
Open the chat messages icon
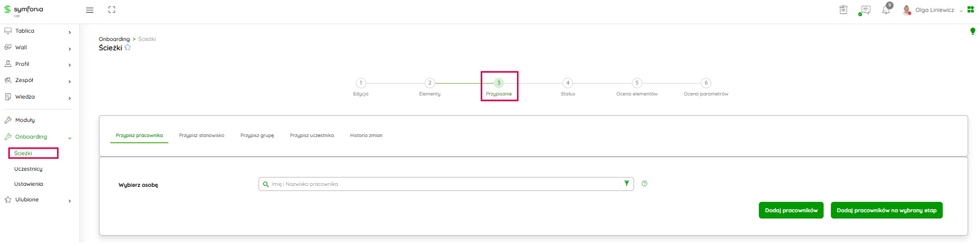(864, 10)
